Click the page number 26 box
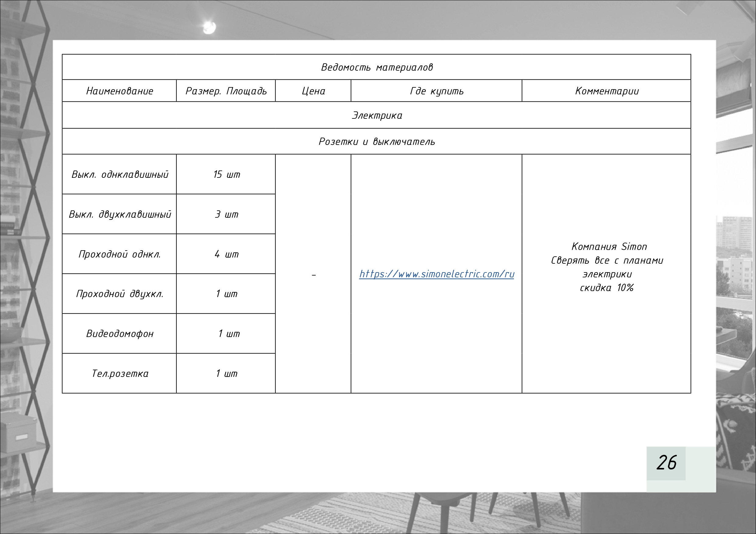756x534 pixels. tap(666, 462)
